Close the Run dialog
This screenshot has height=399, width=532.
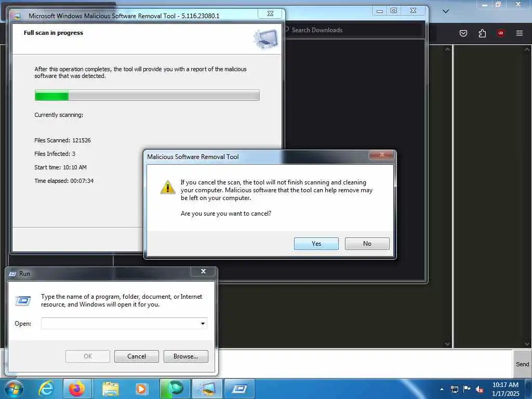[x=203, y=271]
